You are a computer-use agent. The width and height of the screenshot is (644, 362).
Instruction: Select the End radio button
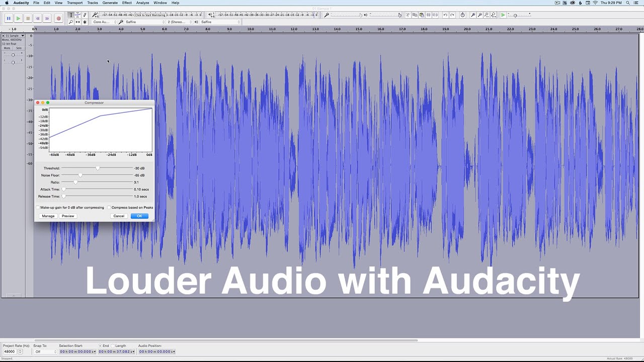(100, 346)
